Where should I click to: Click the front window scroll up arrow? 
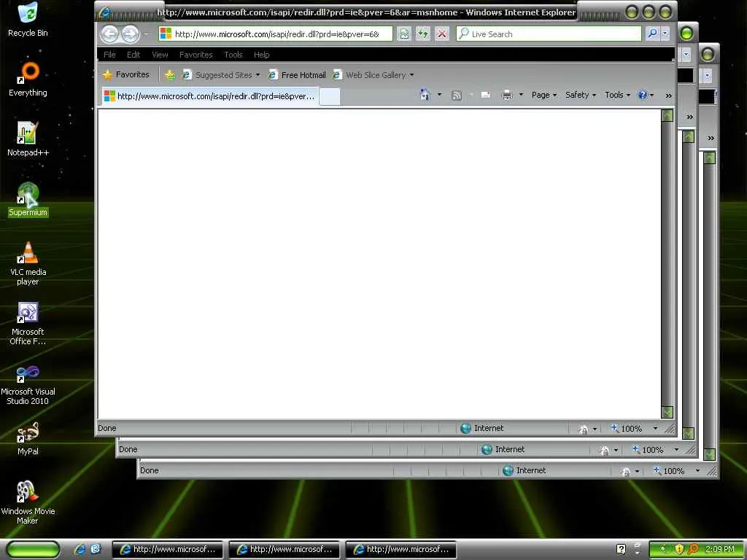pos(667,115)
